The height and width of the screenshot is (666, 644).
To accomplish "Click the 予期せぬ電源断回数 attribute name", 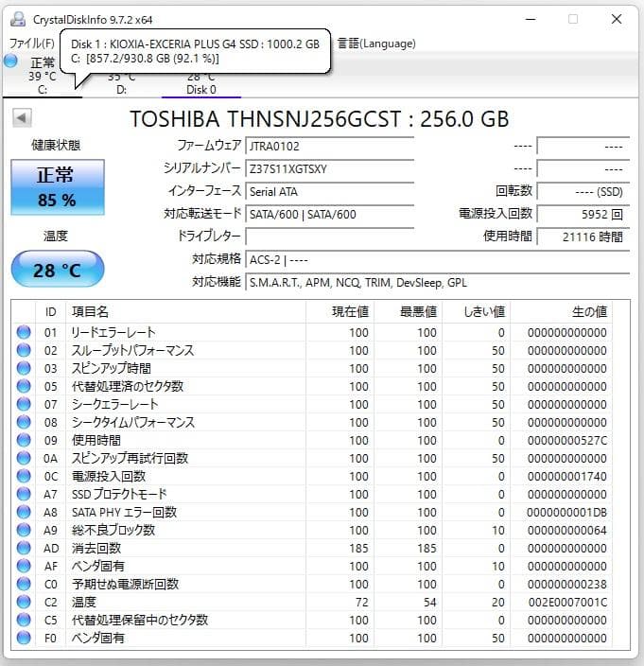I will click(x=125, y=584).
